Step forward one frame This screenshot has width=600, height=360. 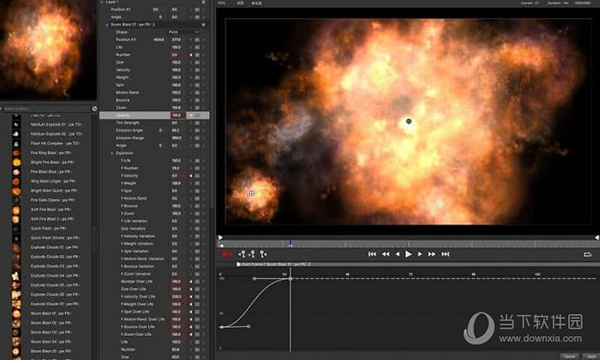click(x=420, y=254)
